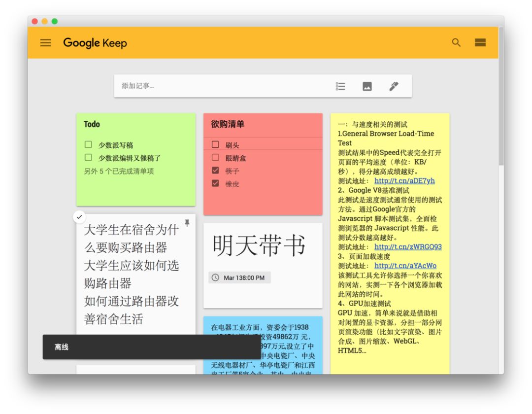This screenshot has height=414, width=532.
Task: Check the 刷头 checkbox
Action: point(215,144)
